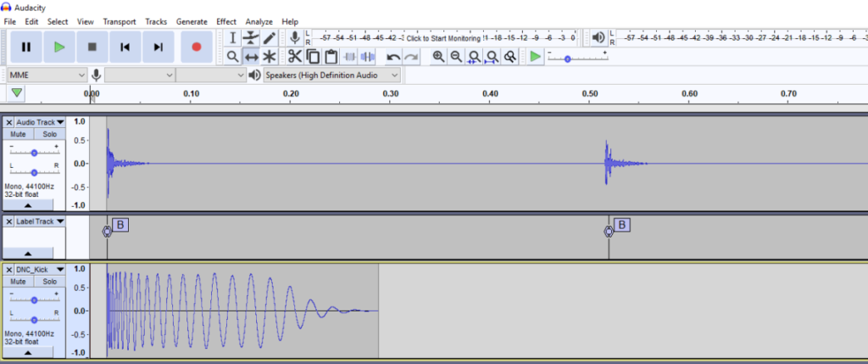Click the Stop playback button
This screenshot has width=868, height=364.
coord(92,48)
